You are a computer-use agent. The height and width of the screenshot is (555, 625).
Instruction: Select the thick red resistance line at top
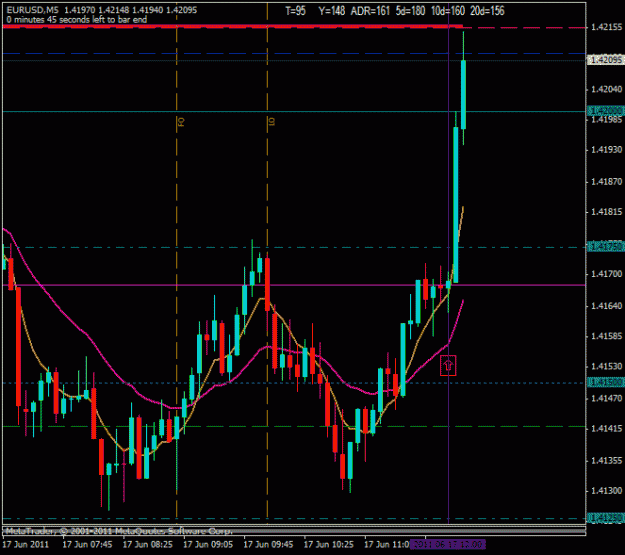pyautogui.click(x=233, y=26)
